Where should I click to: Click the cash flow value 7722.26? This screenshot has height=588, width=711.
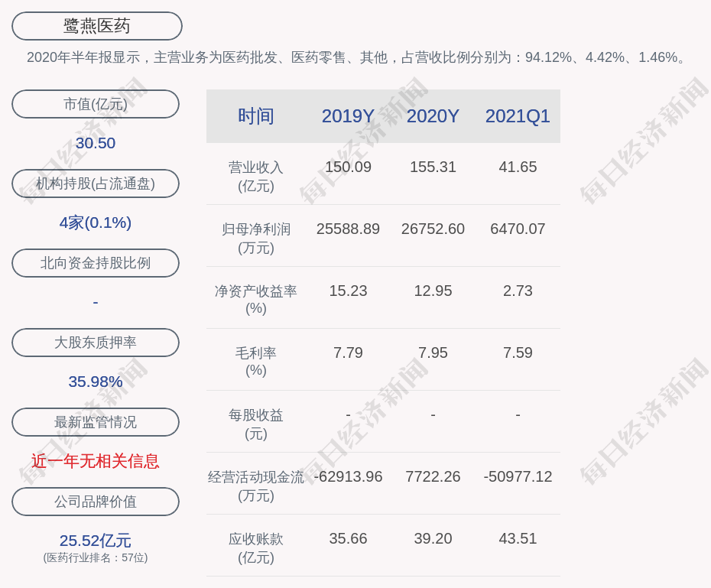(x=433, y=477)
